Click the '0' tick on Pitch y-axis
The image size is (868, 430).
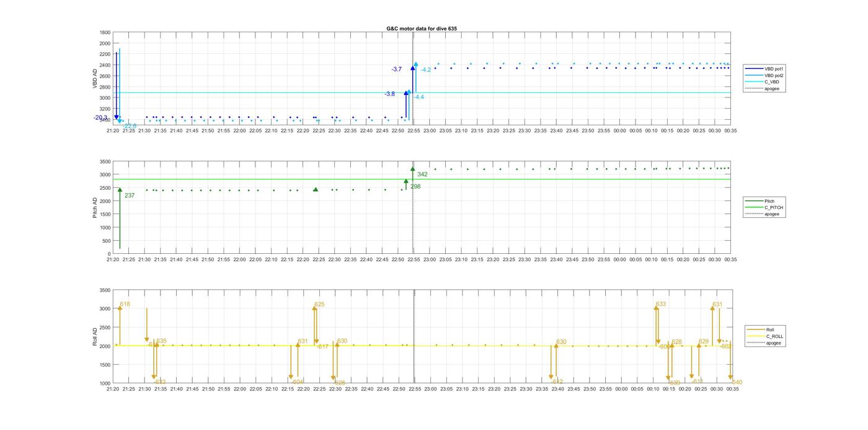pyautogui.click(x=110, y=254)
